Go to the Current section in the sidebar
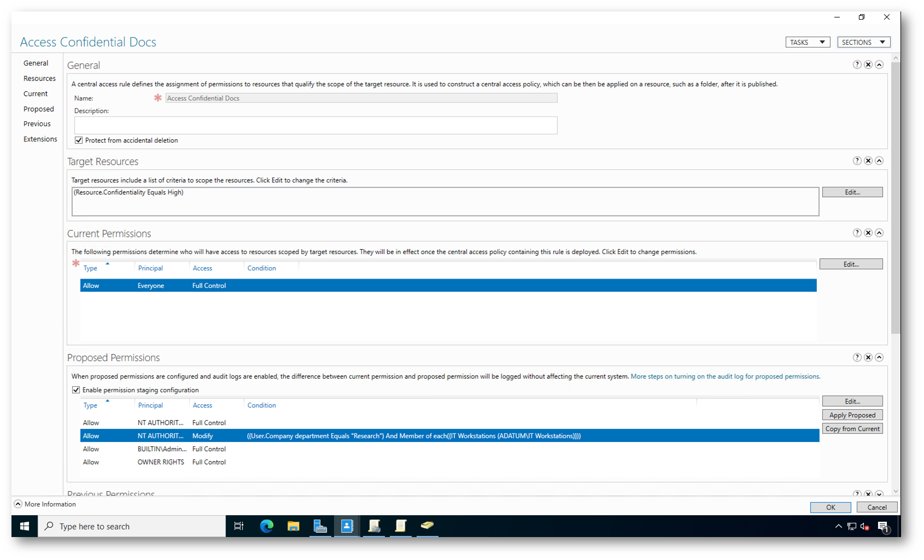 (36, 94)
